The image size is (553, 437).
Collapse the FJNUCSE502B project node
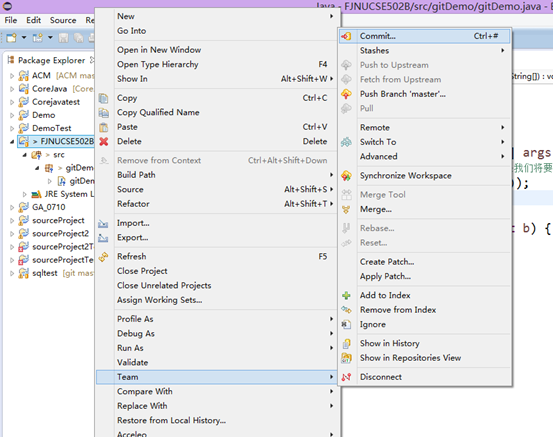(12, 141)
